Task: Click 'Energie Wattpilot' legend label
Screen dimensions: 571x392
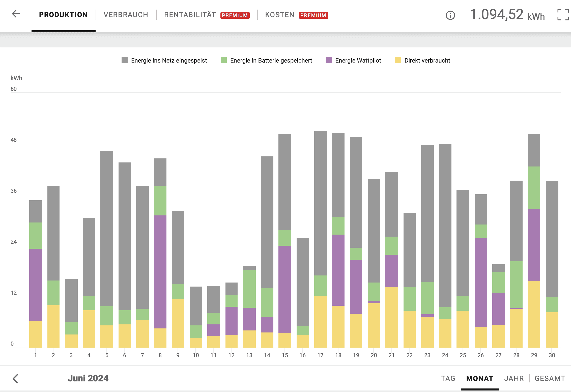Action: pos(358,61)
